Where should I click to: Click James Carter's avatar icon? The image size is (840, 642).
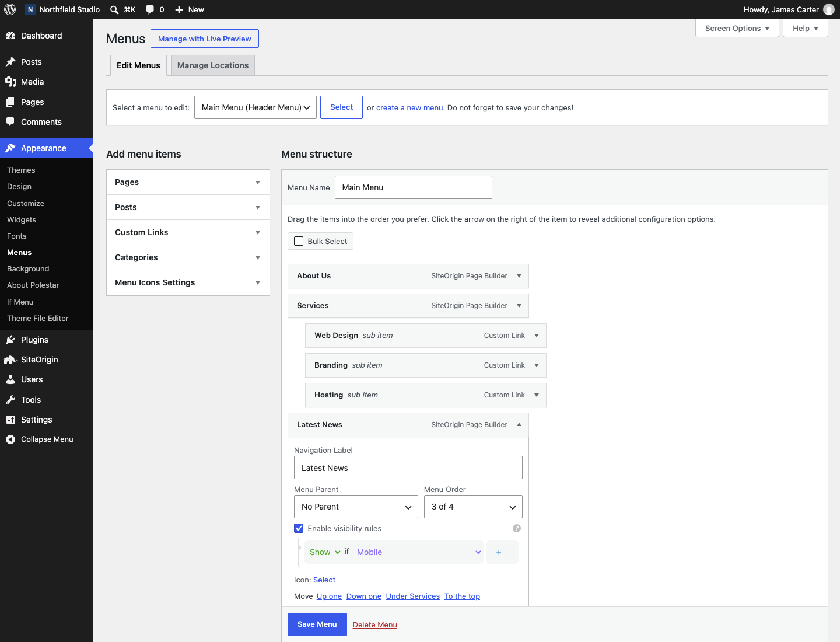pos(829,9)
